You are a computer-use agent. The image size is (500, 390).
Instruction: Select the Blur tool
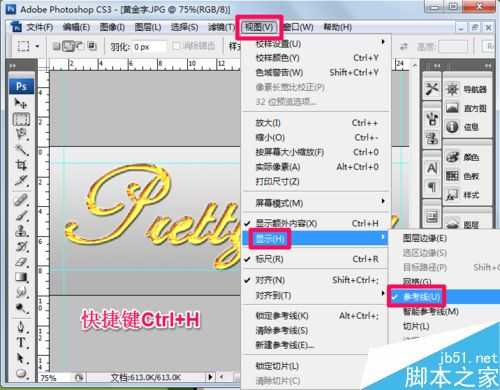point(21,292)
